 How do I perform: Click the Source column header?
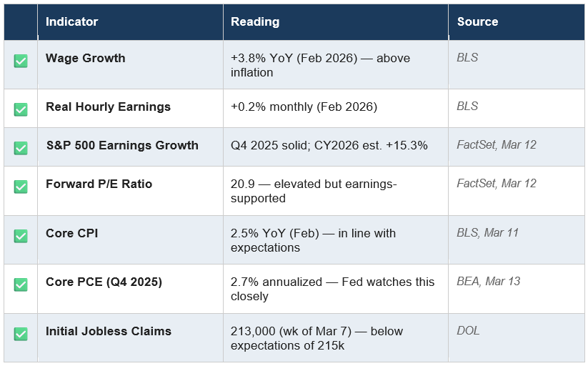477,21
